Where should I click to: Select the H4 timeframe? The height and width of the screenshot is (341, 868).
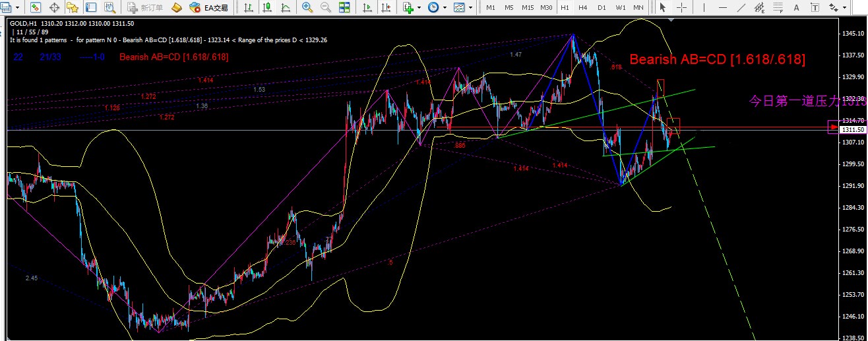pos(583,8)
